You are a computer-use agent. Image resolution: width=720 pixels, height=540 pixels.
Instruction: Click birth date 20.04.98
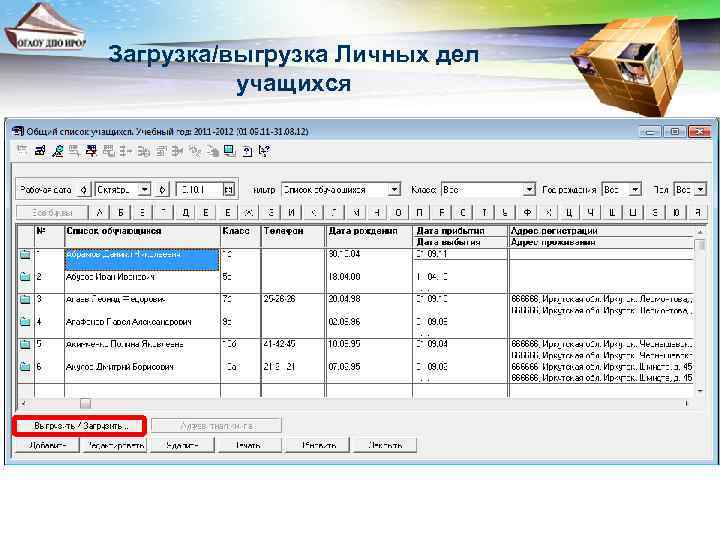coord(344,299)
